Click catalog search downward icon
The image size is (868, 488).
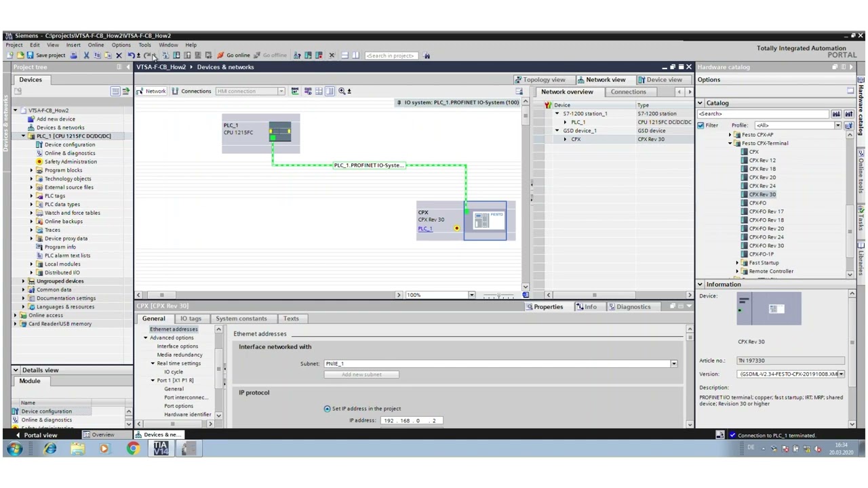836,115
